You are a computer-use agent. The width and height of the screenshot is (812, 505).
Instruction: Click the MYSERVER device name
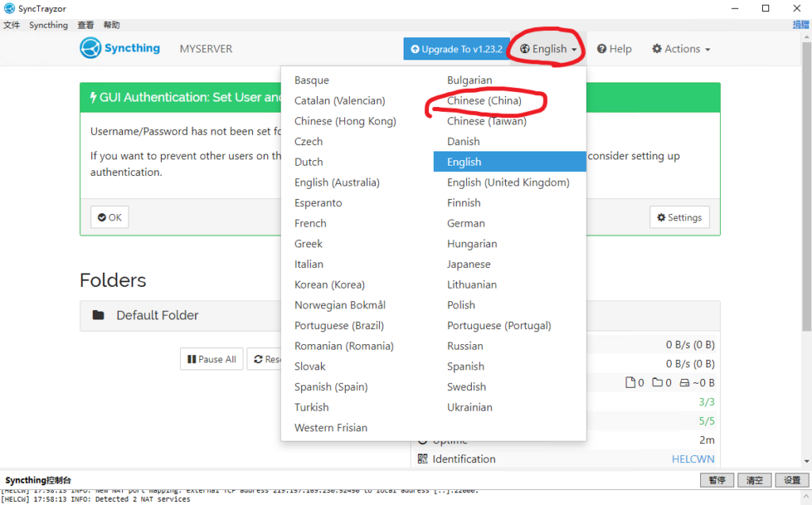click(205, 48)
